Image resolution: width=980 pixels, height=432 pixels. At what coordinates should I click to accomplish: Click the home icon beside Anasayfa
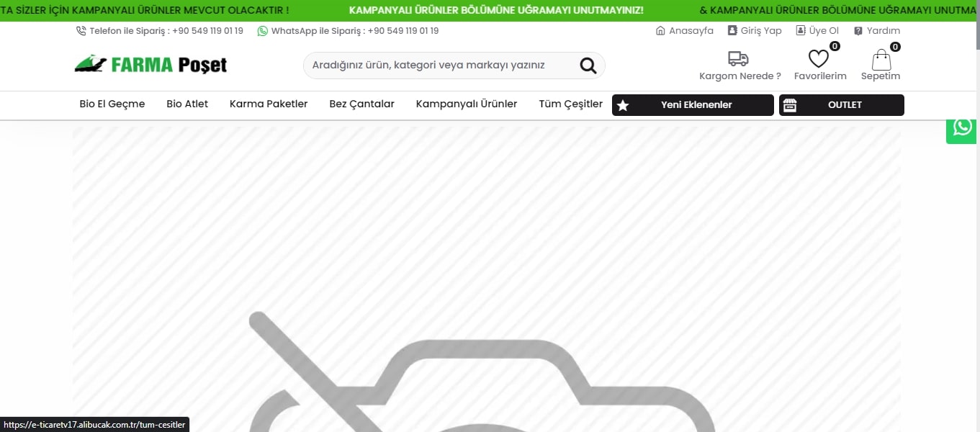pos(660,31)
